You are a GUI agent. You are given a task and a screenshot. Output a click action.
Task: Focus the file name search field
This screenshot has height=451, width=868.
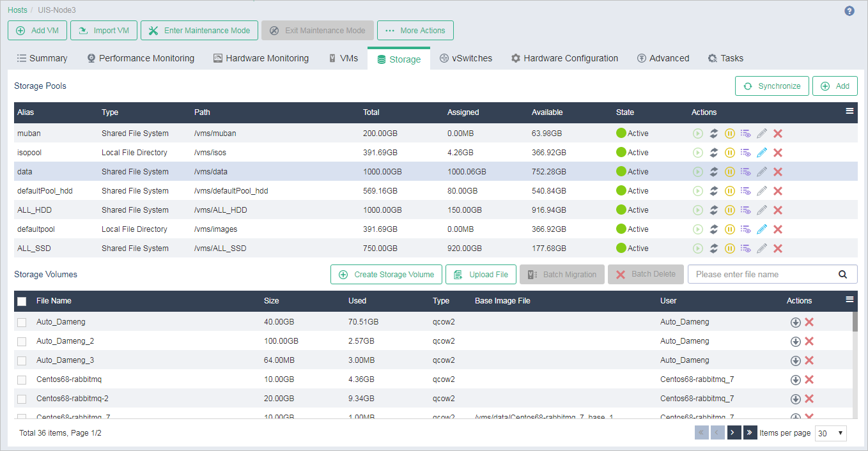coord(761,275)
